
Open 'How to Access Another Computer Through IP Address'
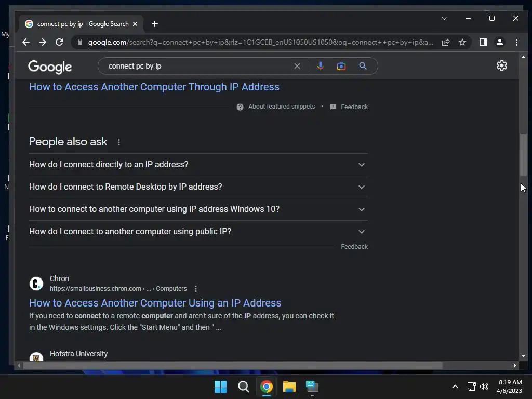(x=154, y=87)
